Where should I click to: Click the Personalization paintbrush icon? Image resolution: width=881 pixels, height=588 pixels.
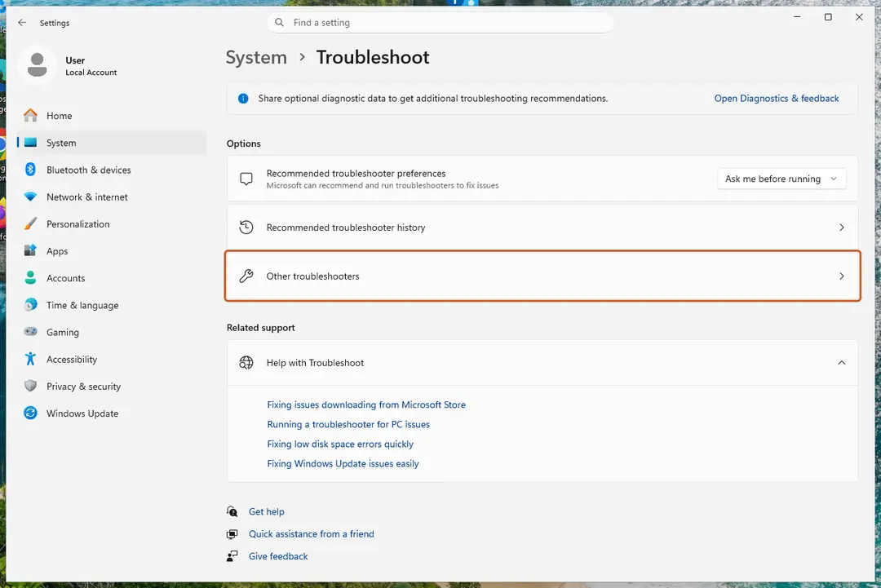click(x=30, y=223)
